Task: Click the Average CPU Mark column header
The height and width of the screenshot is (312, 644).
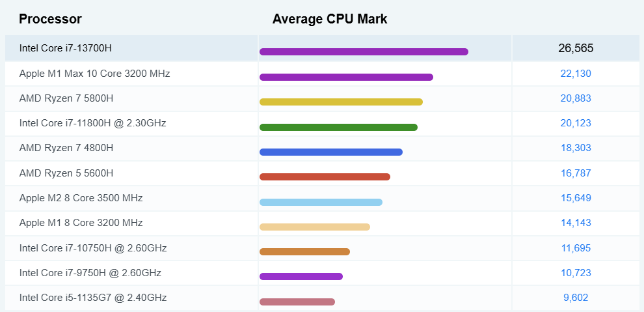Action: (330, 19)
